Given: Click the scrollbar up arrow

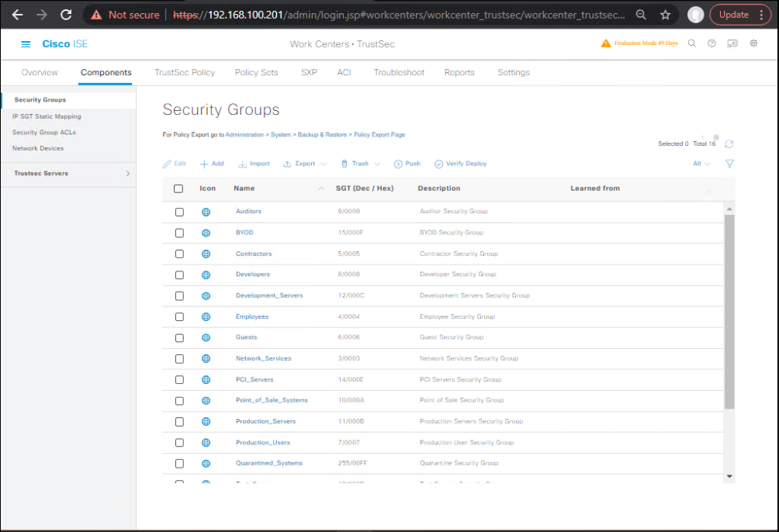Looking at the screenshot, I should pos(729,209).
